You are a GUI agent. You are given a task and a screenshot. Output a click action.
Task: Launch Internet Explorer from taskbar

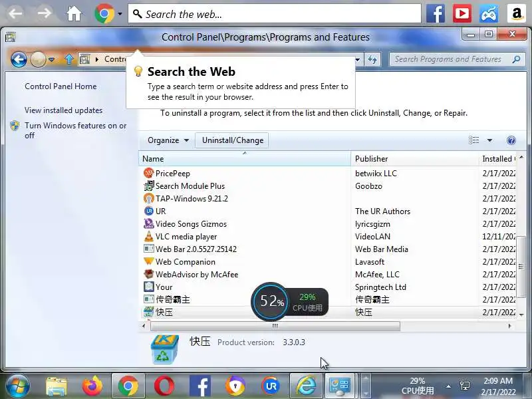click(x=306, y=386)
